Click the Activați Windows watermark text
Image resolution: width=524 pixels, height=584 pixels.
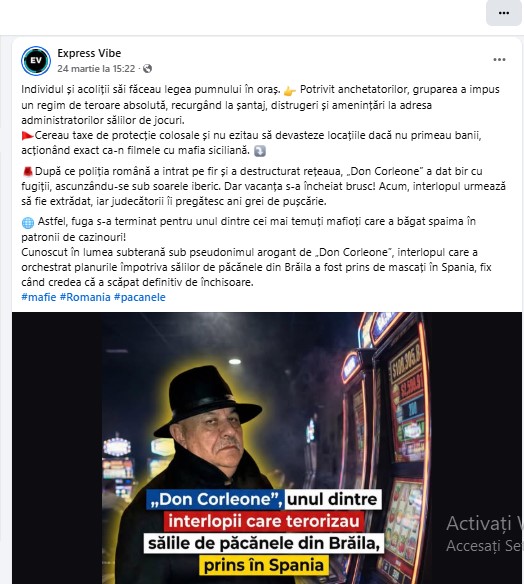485,523
